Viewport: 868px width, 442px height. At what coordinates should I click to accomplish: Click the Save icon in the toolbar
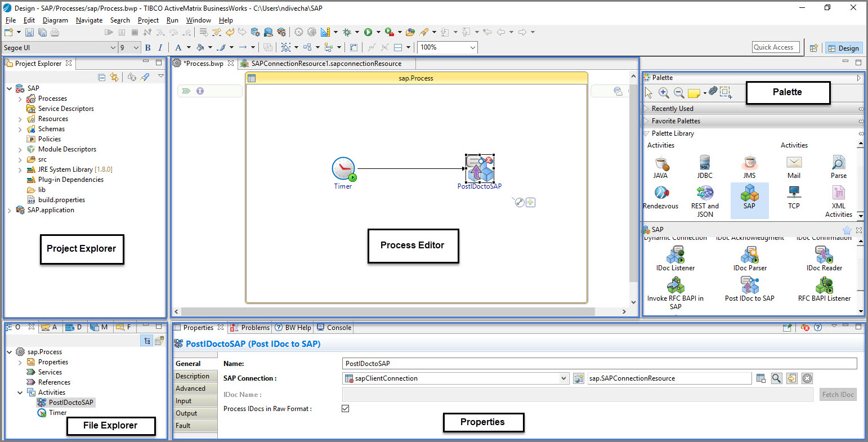pos(29,33)
